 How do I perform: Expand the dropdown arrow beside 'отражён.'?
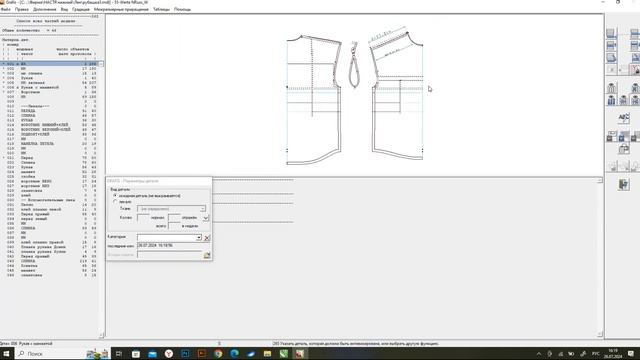(206, 218)
